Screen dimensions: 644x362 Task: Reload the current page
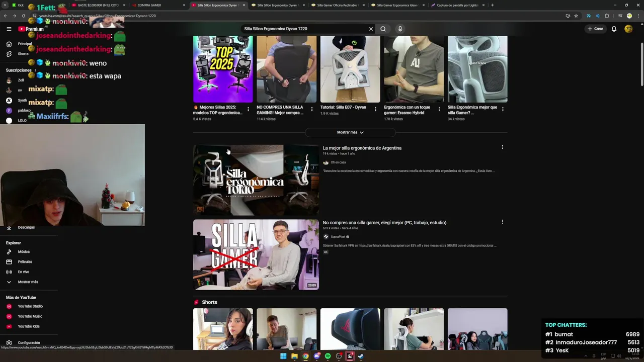[23, 16]
